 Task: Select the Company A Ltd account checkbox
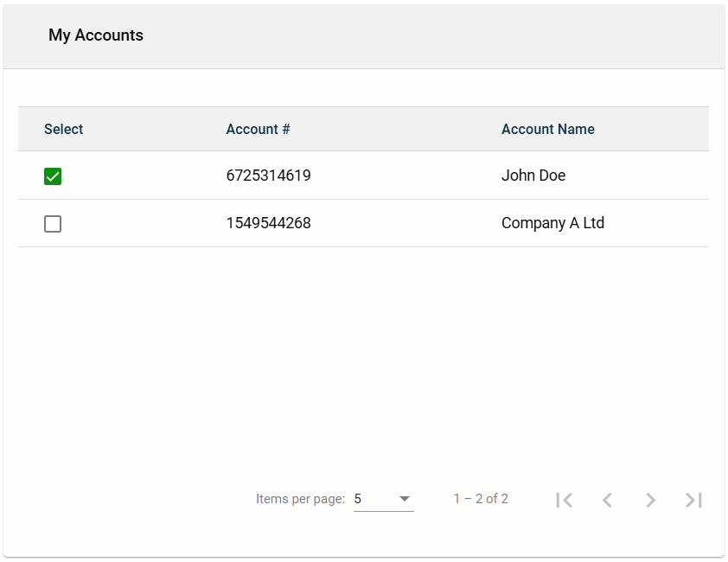(53, 224)
